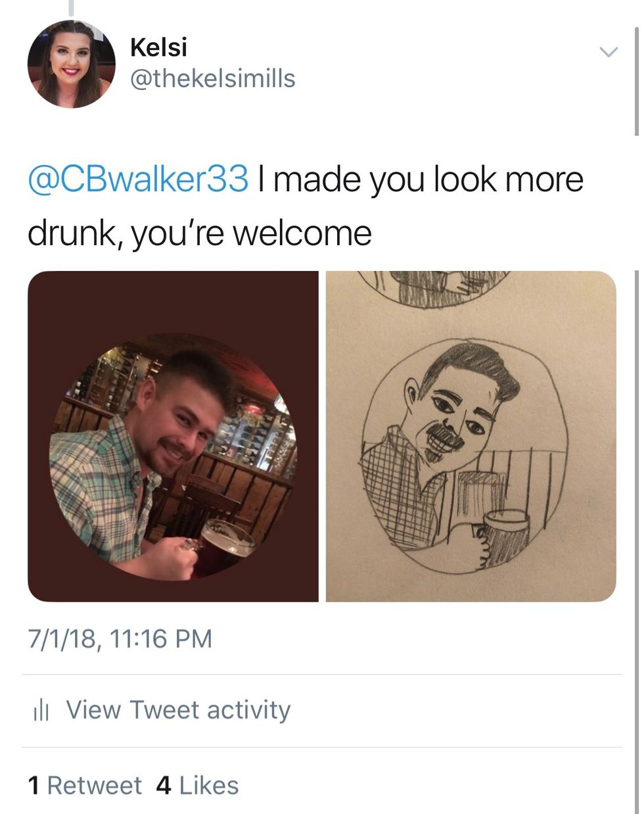Click View Tweet activity
The height and width of the screenshot is (814, 644).
[x=178, y=710]
